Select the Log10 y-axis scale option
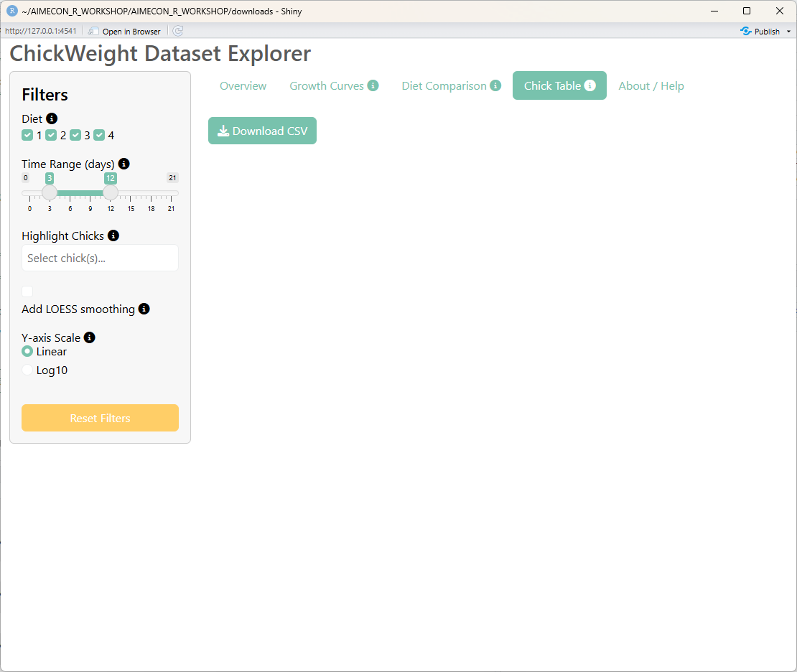Screen dimensions: 797x672 27,370
